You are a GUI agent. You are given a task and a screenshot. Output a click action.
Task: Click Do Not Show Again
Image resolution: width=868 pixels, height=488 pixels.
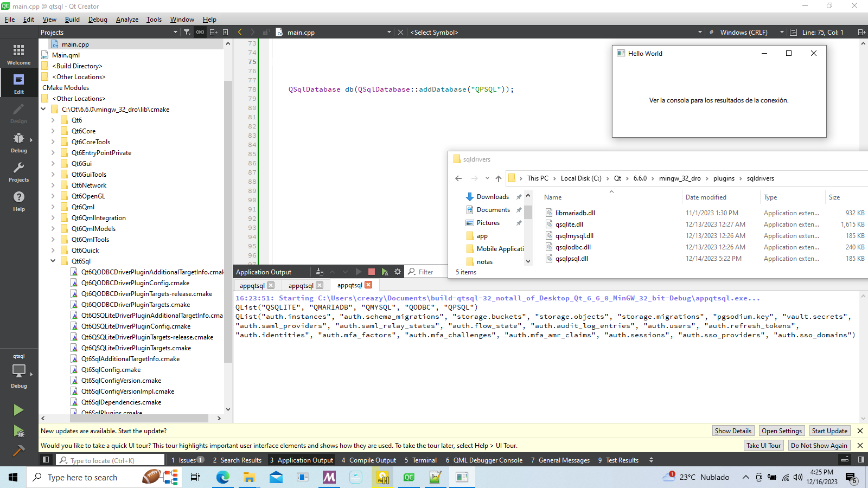(x=819, y=445)
